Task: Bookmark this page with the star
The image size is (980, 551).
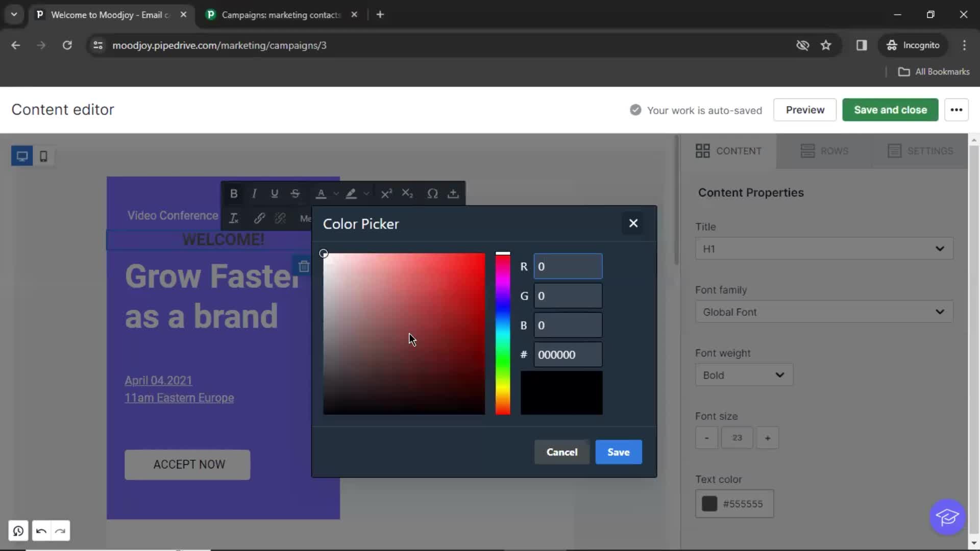Action: pyautogui.click(x=826, y=45)
